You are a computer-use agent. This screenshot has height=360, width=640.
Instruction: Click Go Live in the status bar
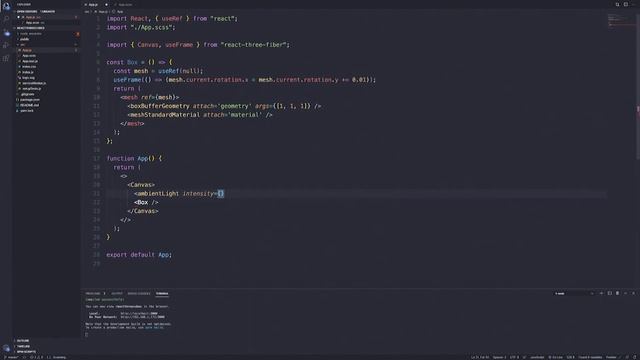tap(556, 357)
